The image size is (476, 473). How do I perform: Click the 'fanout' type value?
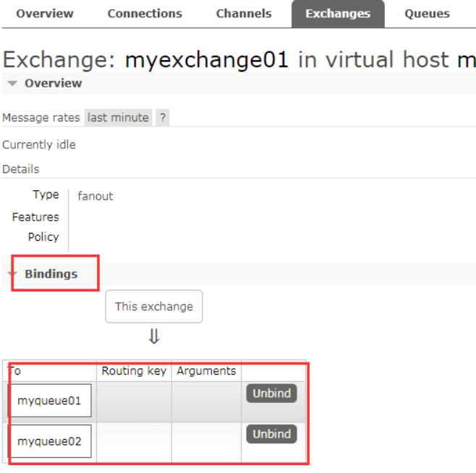[95, 196]
